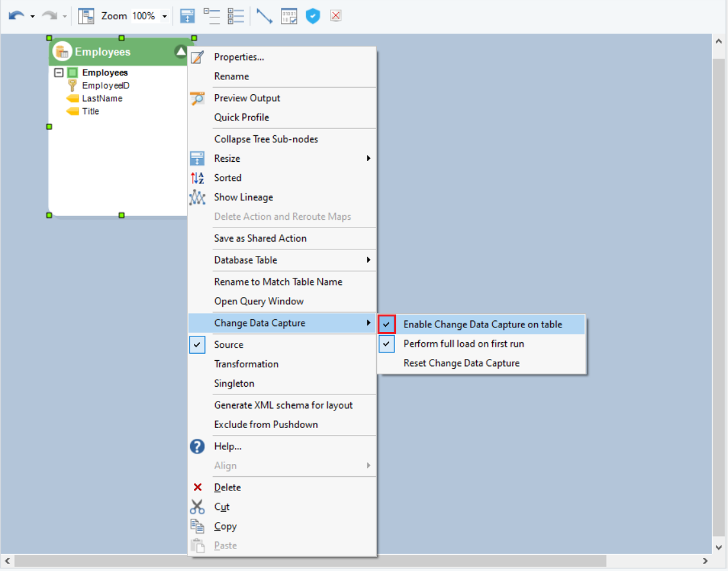
Task: Click the layout panel icon beside Zoom
Action: point(86,16)
